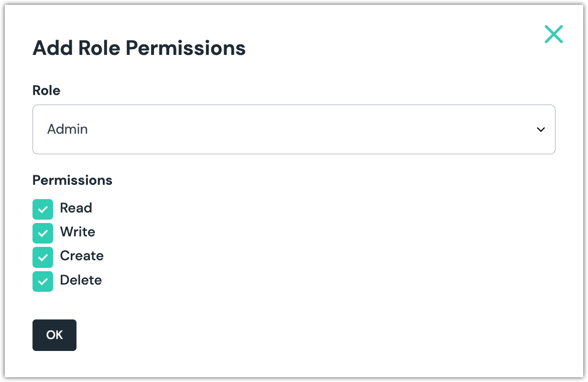Click the Permissions section label
The image size is (588, 382).
(72, 180)
